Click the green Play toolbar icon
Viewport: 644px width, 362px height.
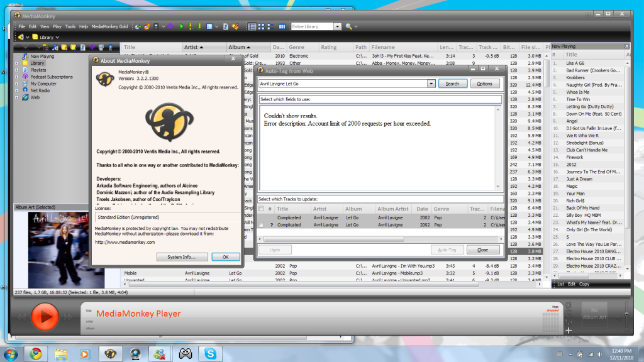tap(181, 26)
